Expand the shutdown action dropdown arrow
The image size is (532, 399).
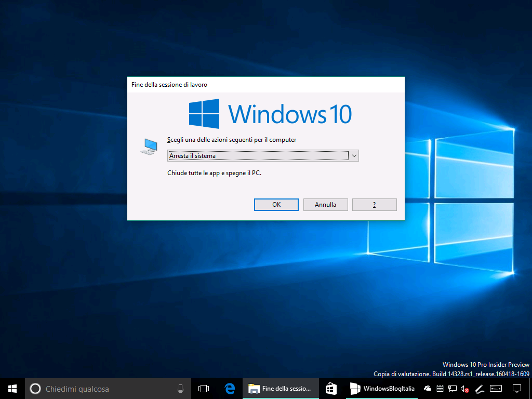(354, 156)
